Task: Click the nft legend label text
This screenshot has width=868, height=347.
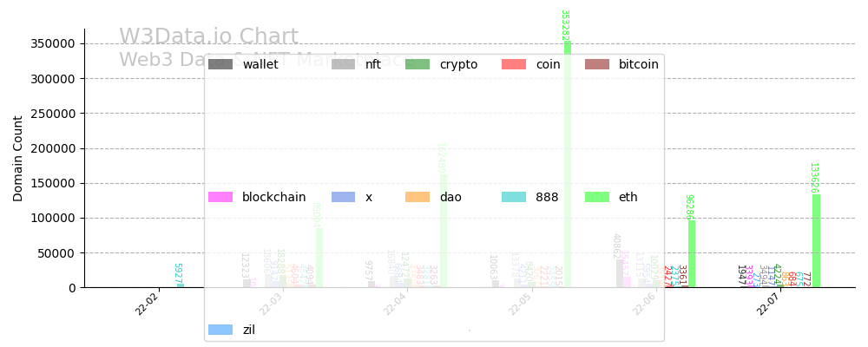Action: 373,64
